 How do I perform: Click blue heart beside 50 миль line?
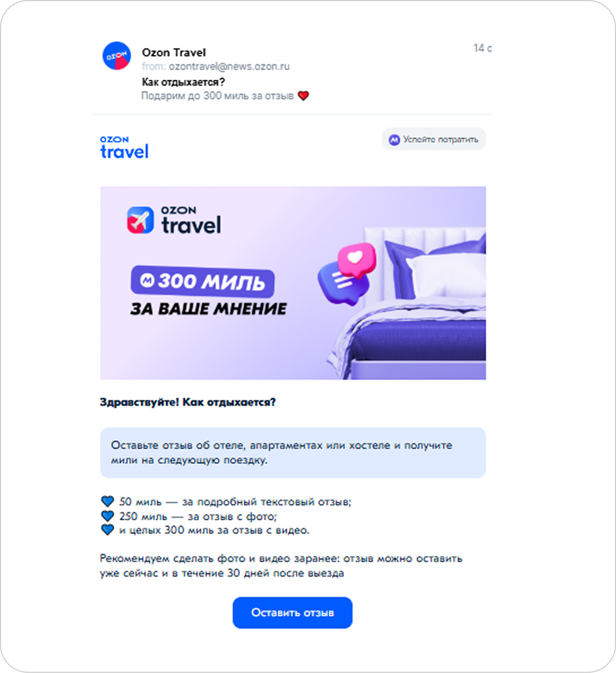(x=108, y=501)
